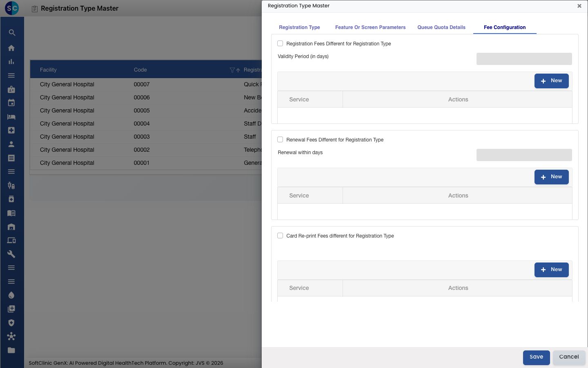Open the medicine bottle icon
This screenshot has width=588, height=368.
11,199
